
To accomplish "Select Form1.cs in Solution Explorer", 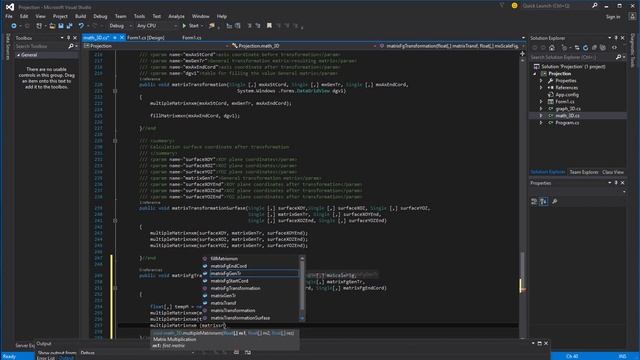I will pos(565,102).
